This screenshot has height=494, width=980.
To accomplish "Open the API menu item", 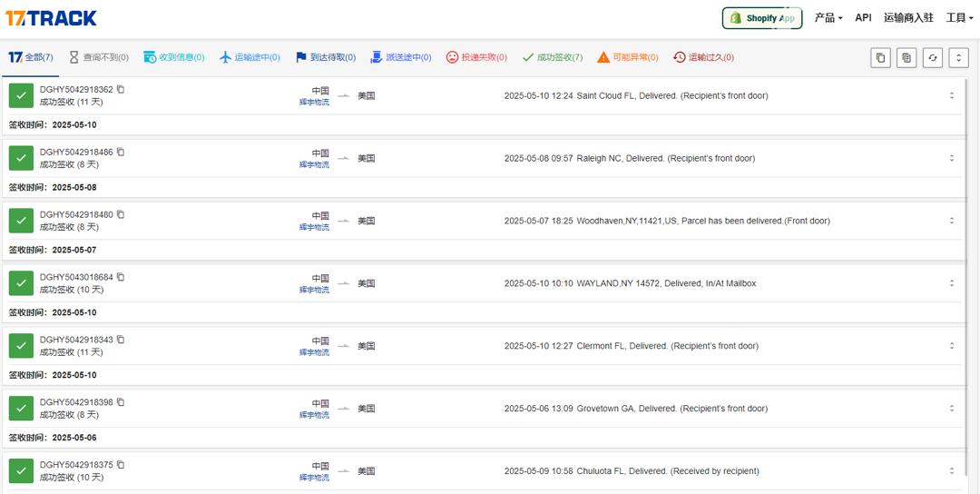I will (x=863, y=18).
